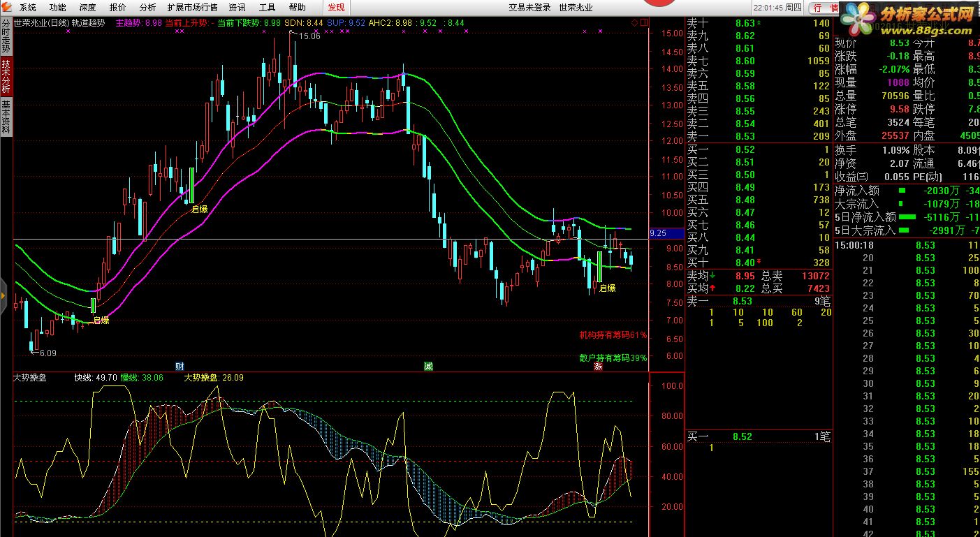Viewport: 980px width, 537px height.
Task: Click the 当前下跌势 8.98 indicator label
Action: pos(249,23)
